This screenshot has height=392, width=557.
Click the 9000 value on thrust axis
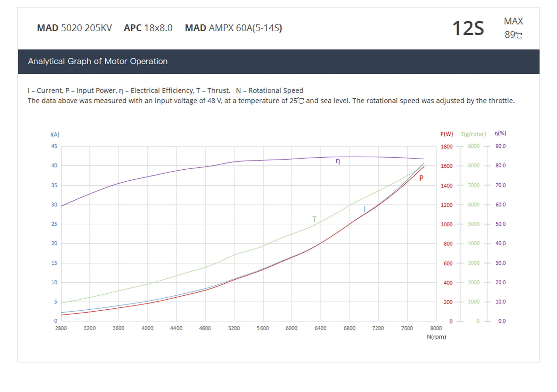473,146
